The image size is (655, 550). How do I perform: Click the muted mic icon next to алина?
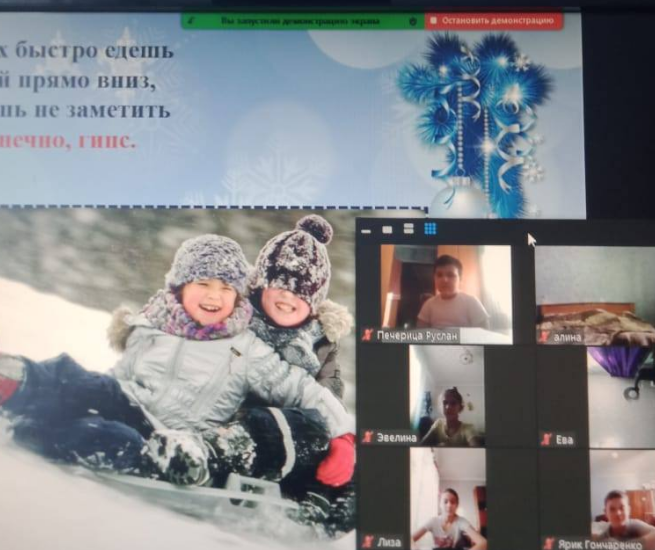coord(545,337)
